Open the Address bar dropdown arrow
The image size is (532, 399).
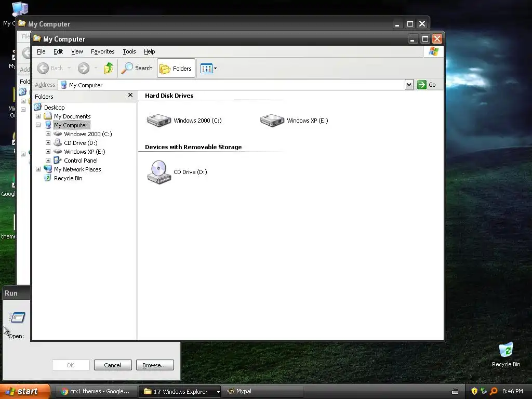[x=409, y=85]
